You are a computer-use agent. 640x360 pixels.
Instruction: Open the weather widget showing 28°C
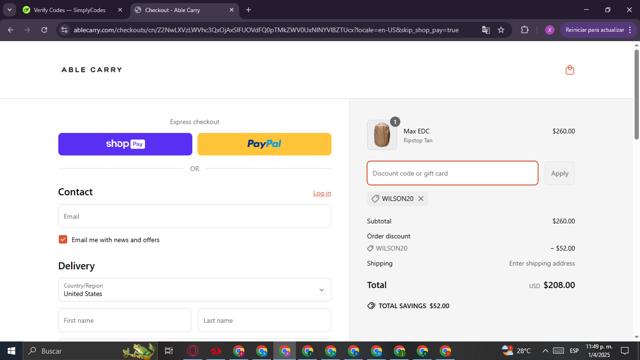pos(517,351)
